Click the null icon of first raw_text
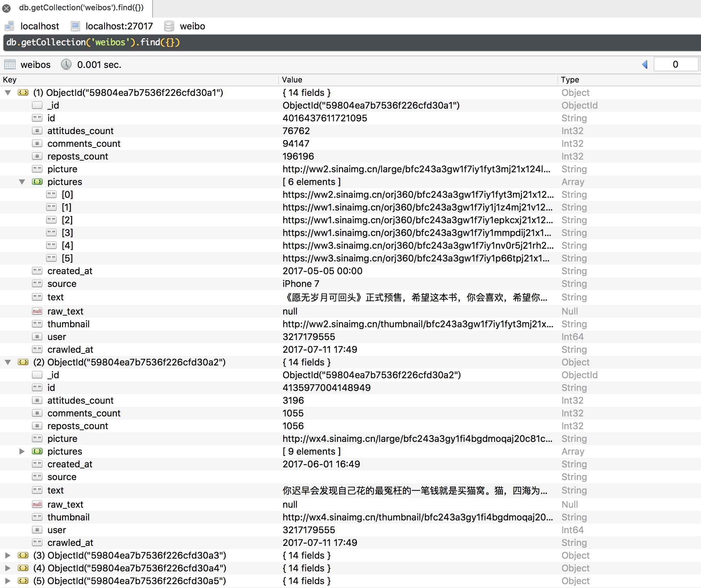 [x=37, y=311]
